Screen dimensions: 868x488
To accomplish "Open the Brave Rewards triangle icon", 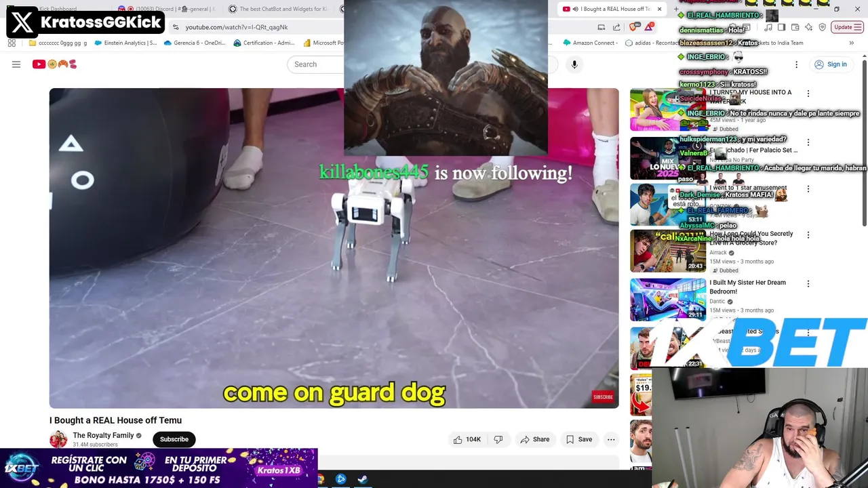I will 650,27.
